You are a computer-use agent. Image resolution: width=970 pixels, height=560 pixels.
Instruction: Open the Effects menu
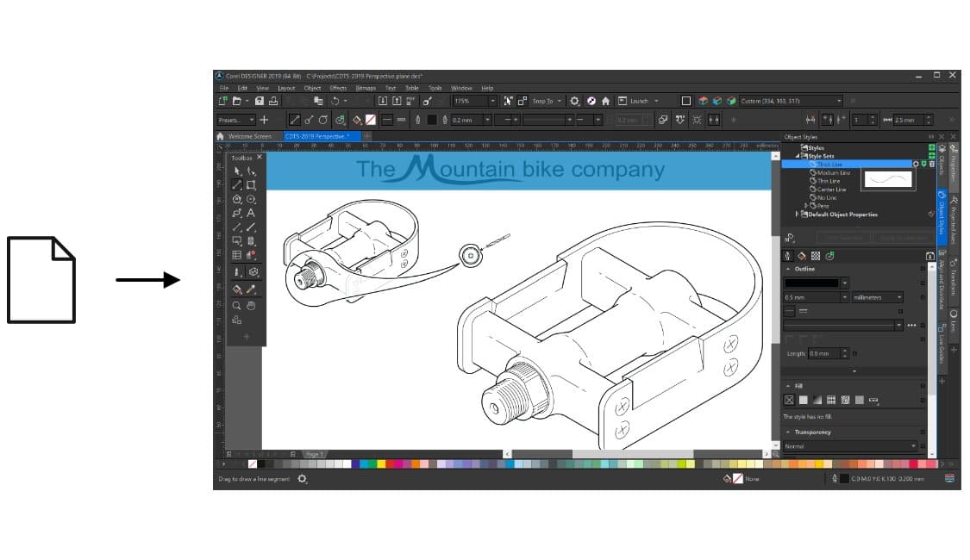[x=338, y=88]
